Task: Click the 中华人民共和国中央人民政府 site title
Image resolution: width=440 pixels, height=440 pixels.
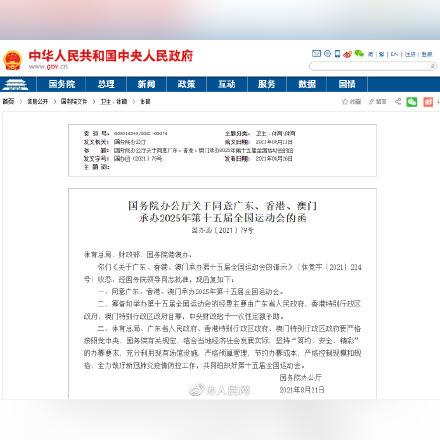Action: [111, 56]
